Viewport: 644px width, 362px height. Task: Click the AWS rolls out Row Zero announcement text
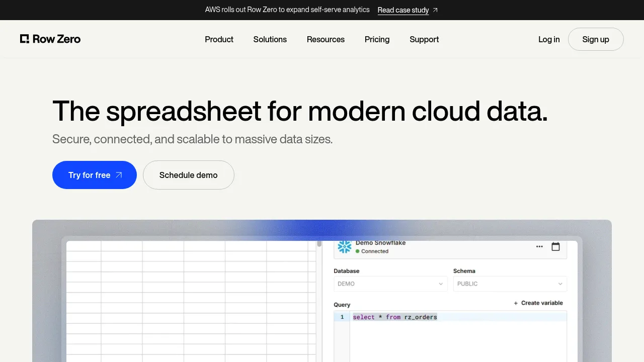click(x=287, y=10)
